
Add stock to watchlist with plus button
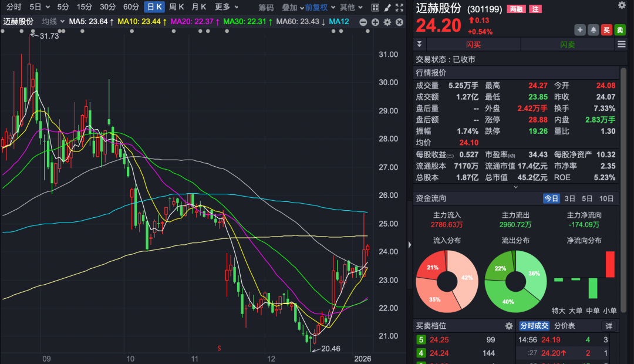tap(579, 30)
